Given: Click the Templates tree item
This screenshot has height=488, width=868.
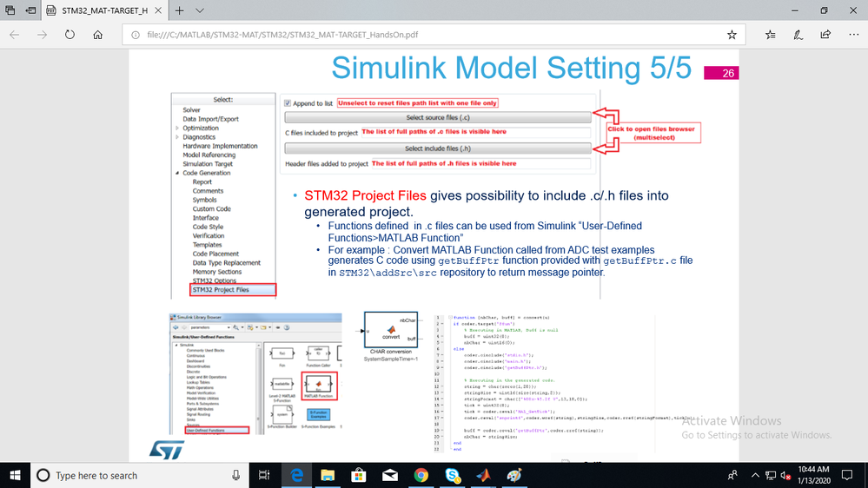Looking at the screenshot, I should pyautogui.click(x=207, y=245).
